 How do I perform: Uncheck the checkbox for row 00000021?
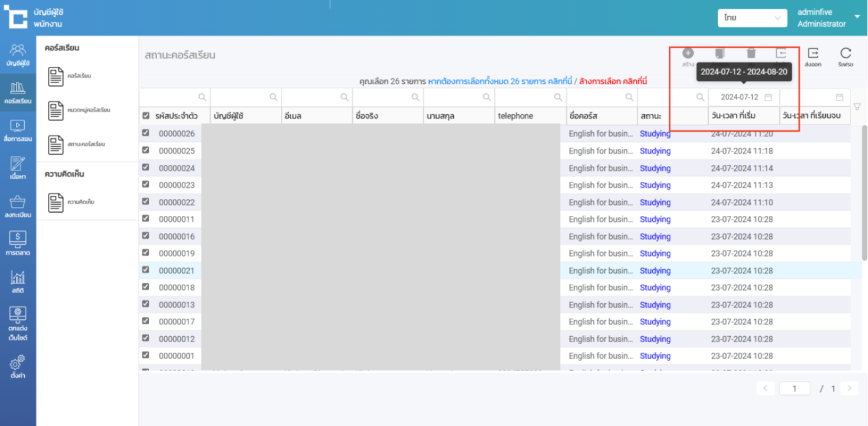point(146,270)
